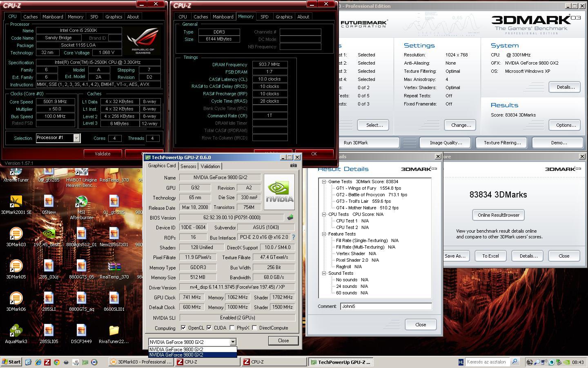Click the Comment field containing Johni5

pyautogui.click(x=386, y=306)
